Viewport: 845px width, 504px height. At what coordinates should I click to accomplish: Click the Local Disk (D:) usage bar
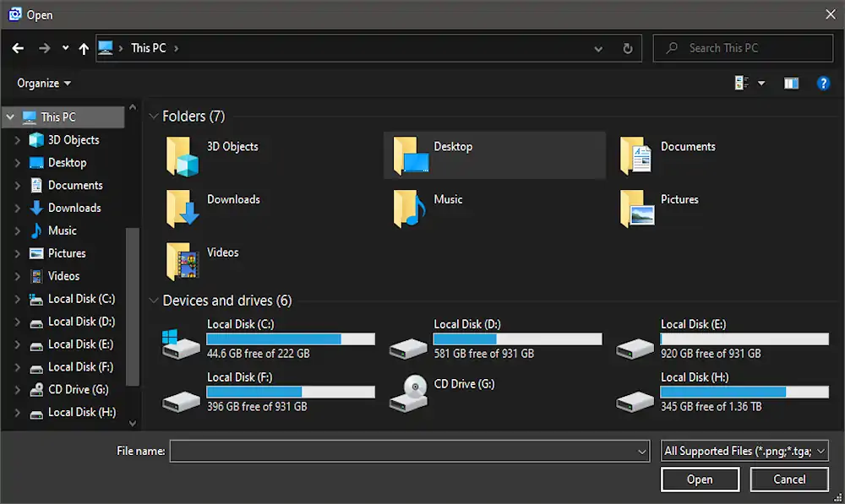517,339
